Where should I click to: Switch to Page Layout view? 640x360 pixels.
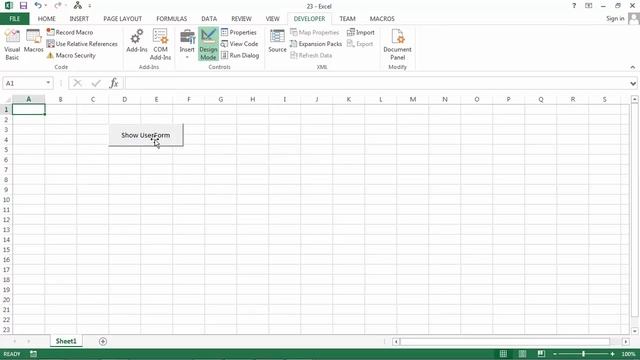(x=522, y=354)
